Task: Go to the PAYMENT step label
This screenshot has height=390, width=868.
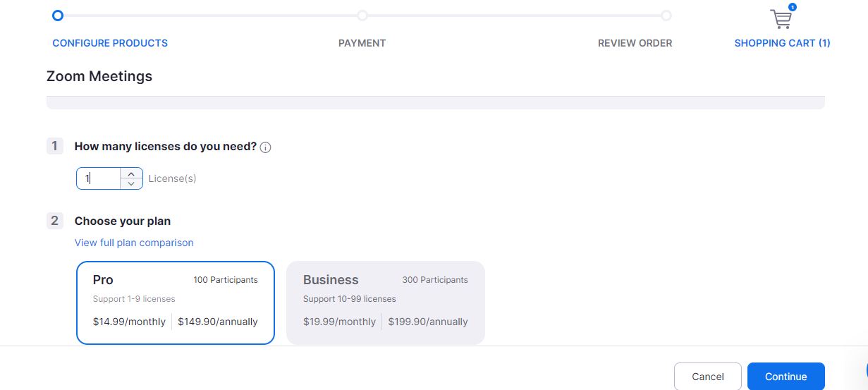Action: [x=362, y=43]
